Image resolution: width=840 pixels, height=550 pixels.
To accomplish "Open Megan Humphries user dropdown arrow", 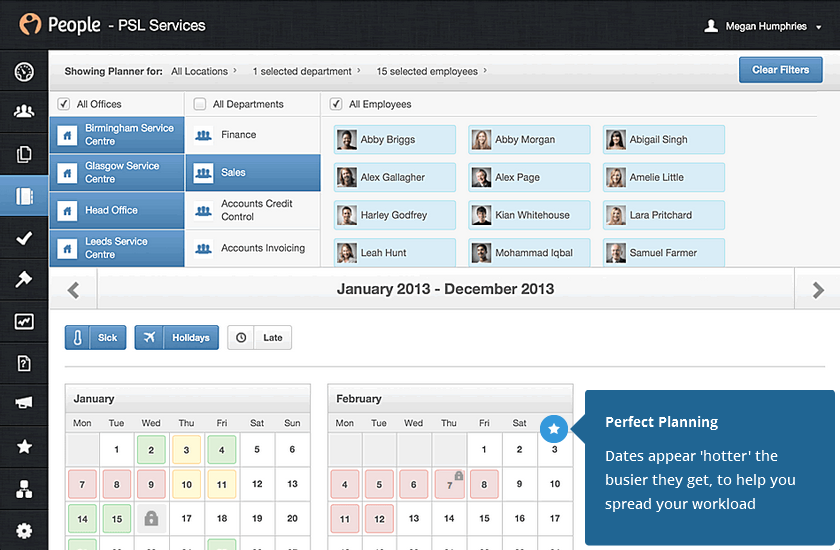I will pos(819,27).
